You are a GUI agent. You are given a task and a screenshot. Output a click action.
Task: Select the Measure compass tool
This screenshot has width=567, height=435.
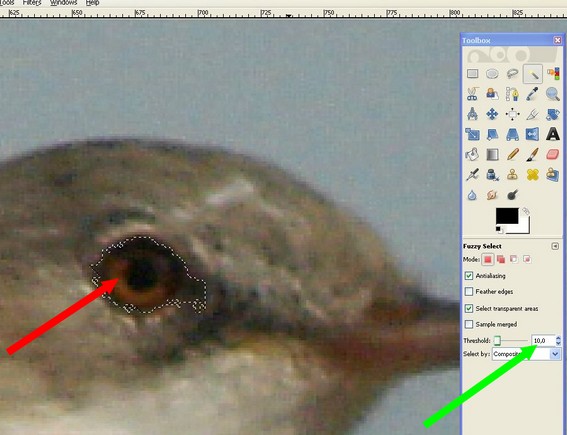coord(472,114)
